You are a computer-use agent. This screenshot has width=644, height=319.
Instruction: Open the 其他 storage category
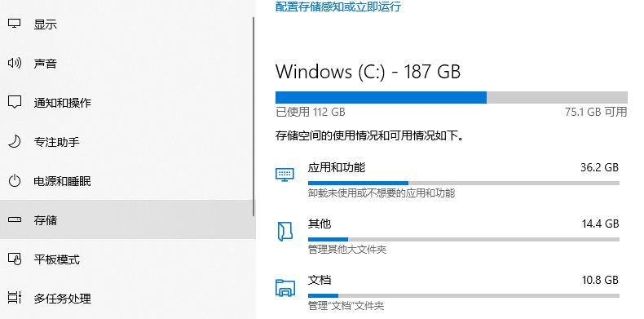pos(449,237)
